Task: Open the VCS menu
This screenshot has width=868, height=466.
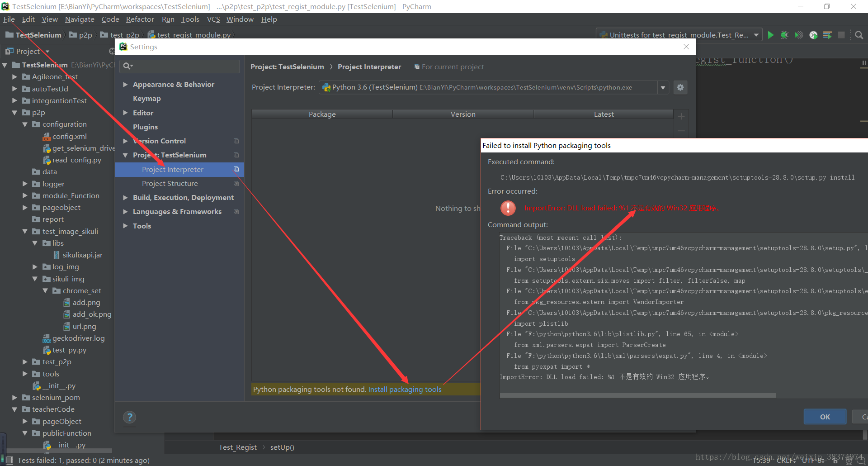Action: click(x=213, y=19)
